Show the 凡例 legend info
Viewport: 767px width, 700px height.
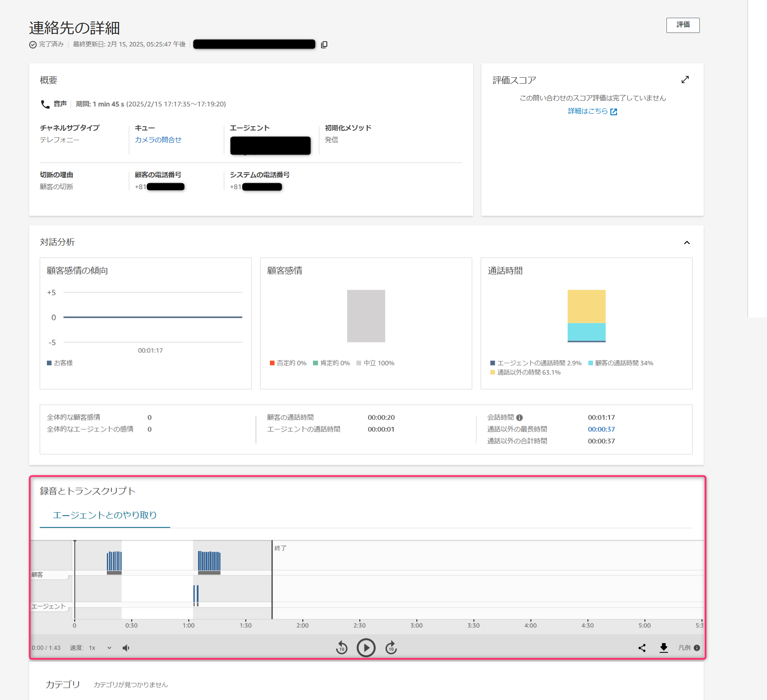coord(697,648)
